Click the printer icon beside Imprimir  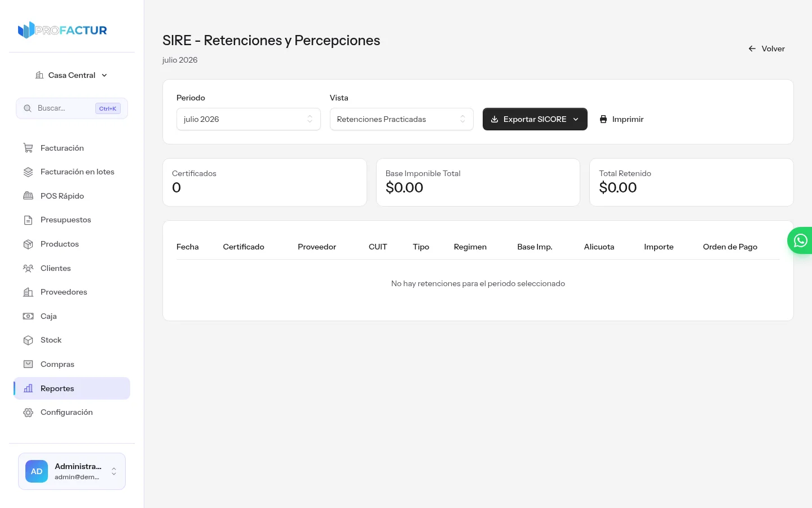(x=603, y=119)
